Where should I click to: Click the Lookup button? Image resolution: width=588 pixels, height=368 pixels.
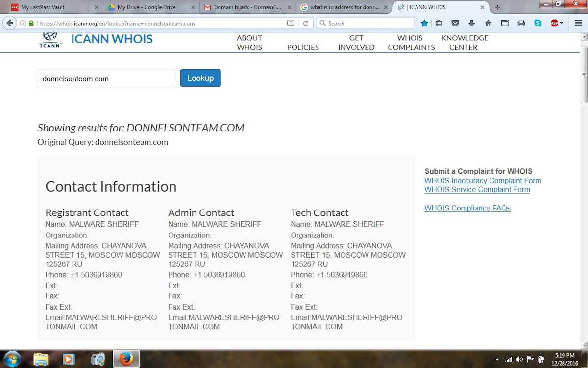(200, 78)
